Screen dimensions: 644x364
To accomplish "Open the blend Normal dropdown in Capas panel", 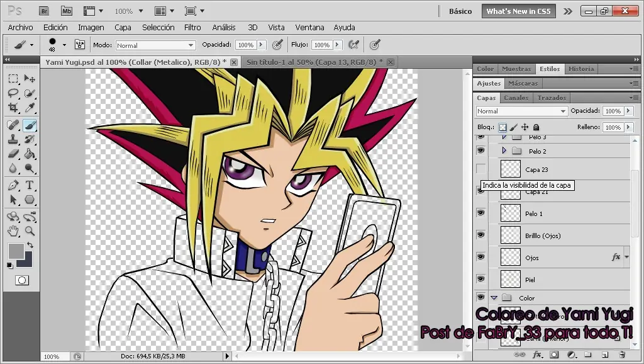I will 522,110.
